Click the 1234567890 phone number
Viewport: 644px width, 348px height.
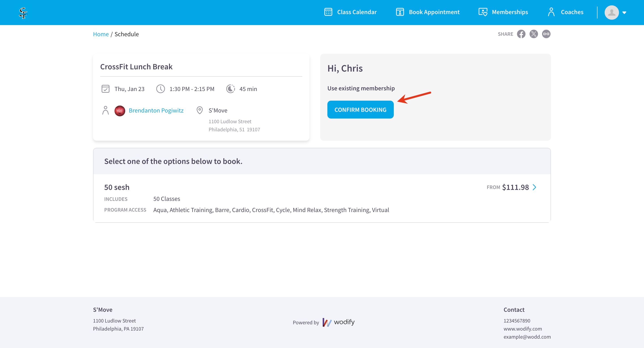(517, 321)
